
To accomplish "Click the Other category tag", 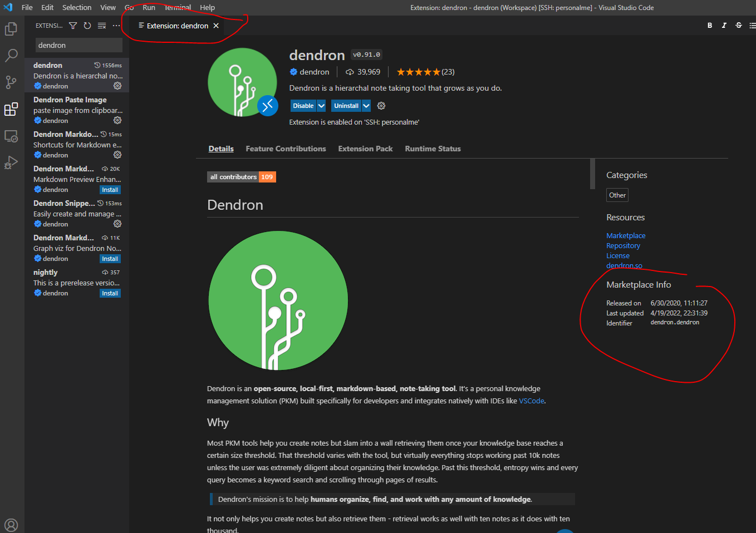I will (x=617, y=195).
